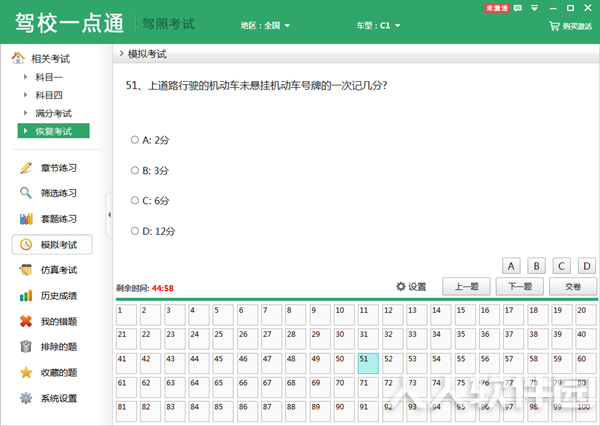Image resolution: width=600 pixels, height=426 pixels.
Task: Click the red 未激活 badge
Action: tap(497, 8)
